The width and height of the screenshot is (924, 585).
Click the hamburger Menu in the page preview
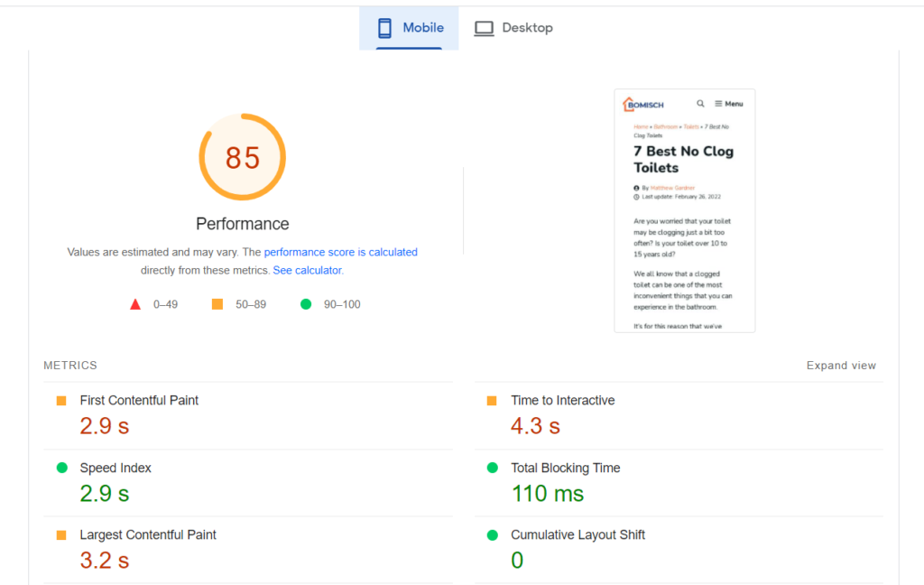(729, 104)
